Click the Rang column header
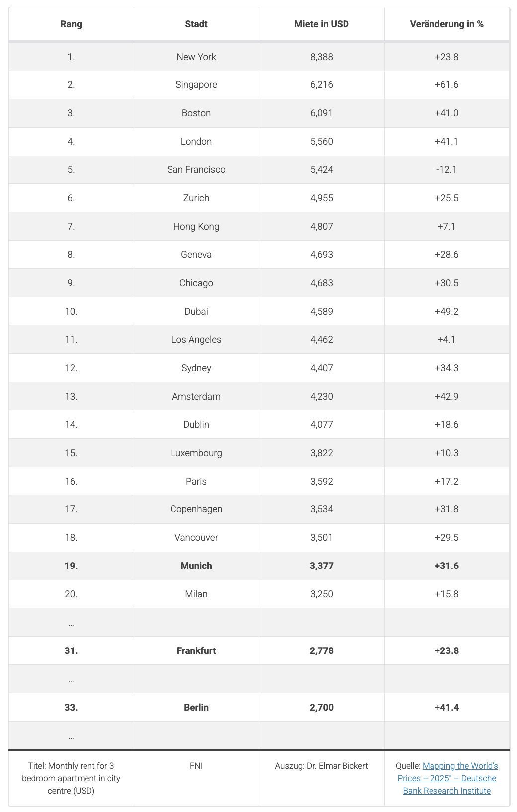 71,24
